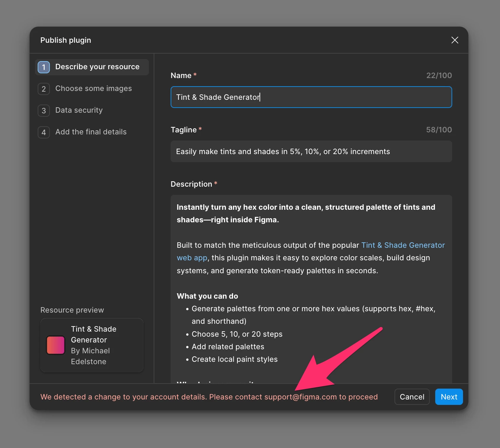Click 'Choose 5, 10, or 20 steps' bullet
500x448 pixels.
237,334
